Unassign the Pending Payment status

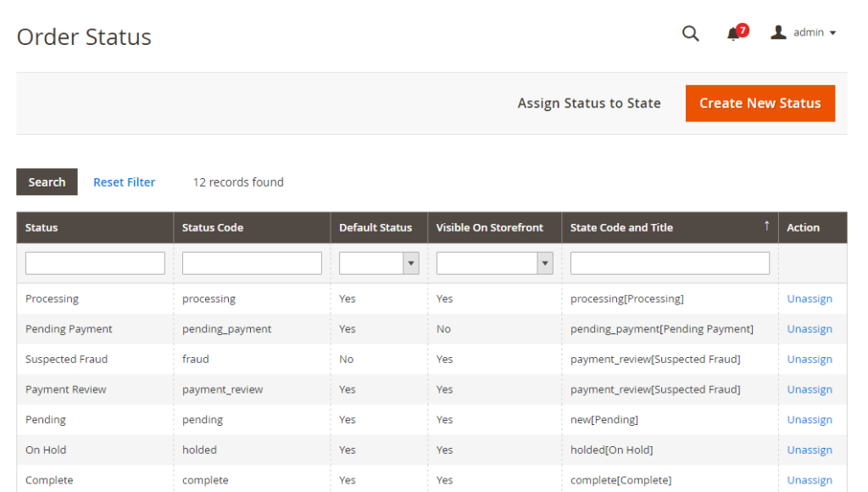[x=810, y=328]
